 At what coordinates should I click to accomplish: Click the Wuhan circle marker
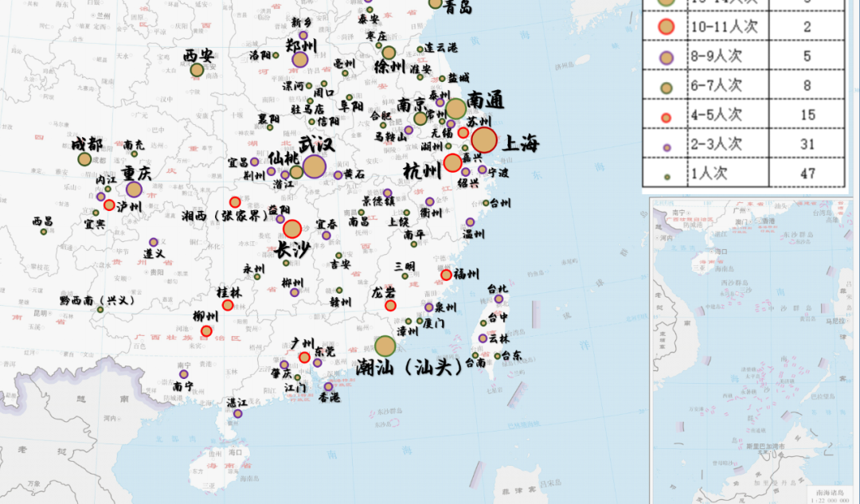click(315, 166)
